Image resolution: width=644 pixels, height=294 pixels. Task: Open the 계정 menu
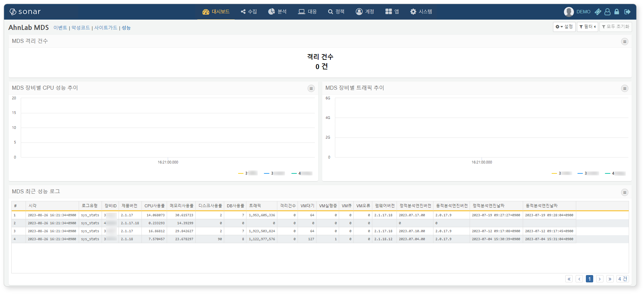click(365, 12)
